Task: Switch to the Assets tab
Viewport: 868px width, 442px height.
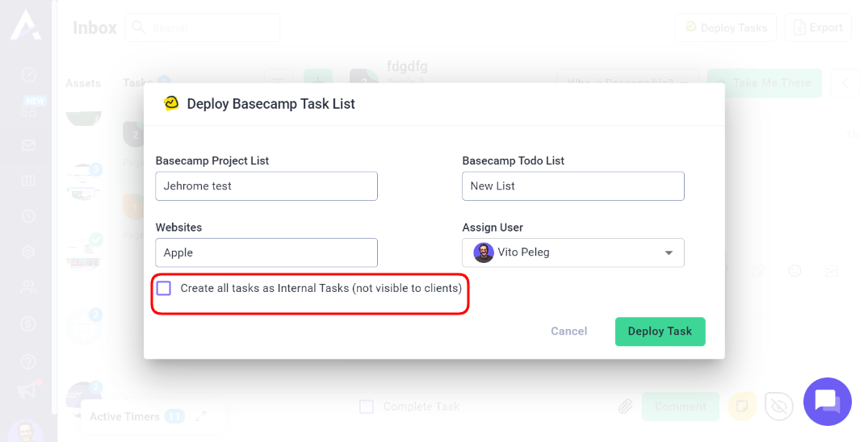Action: pyautogui.click(x=83, y=84)
